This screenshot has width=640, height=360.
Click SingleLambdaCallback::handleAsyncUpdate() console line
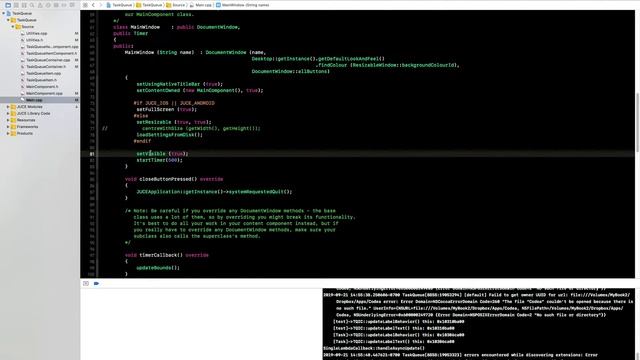pos(374,348)
